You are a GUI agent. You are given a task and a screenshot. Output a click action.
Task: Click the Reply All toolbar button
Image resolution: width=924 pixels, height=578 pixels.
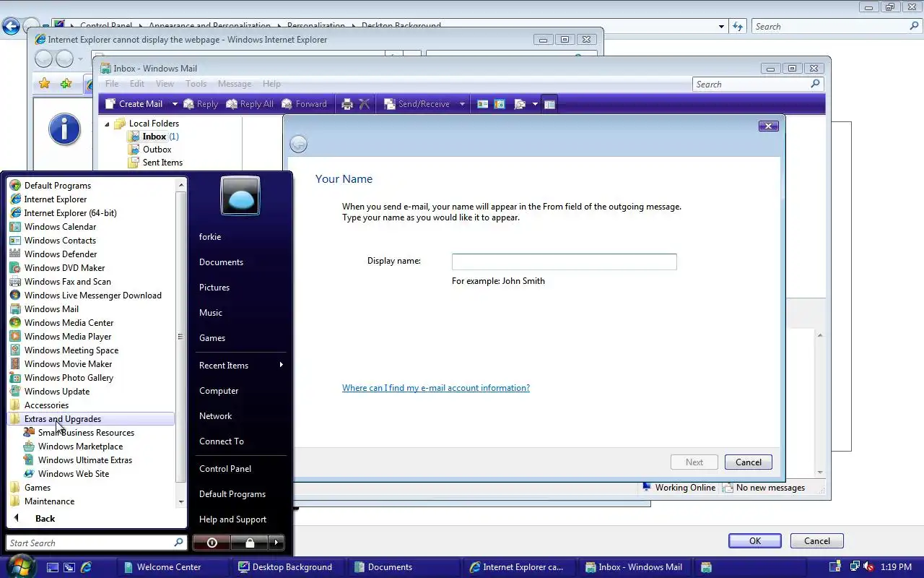[250, 104]
